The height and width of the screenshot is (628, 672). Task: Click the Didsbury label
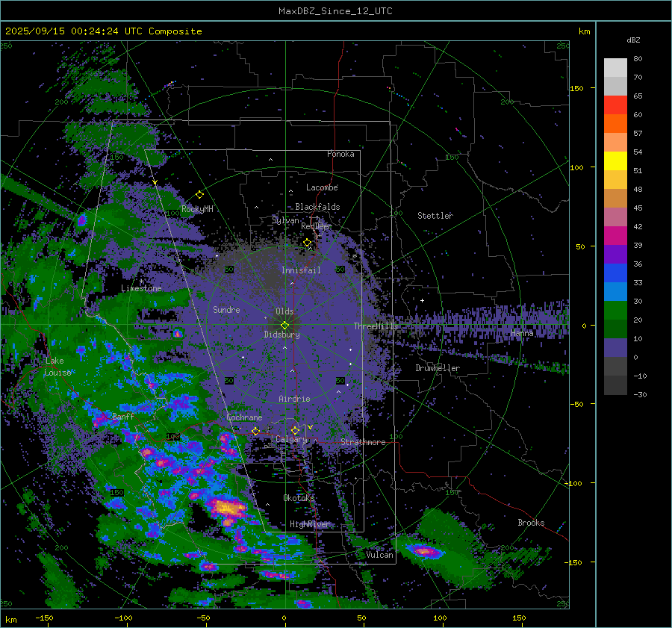(x=281, y=335)
